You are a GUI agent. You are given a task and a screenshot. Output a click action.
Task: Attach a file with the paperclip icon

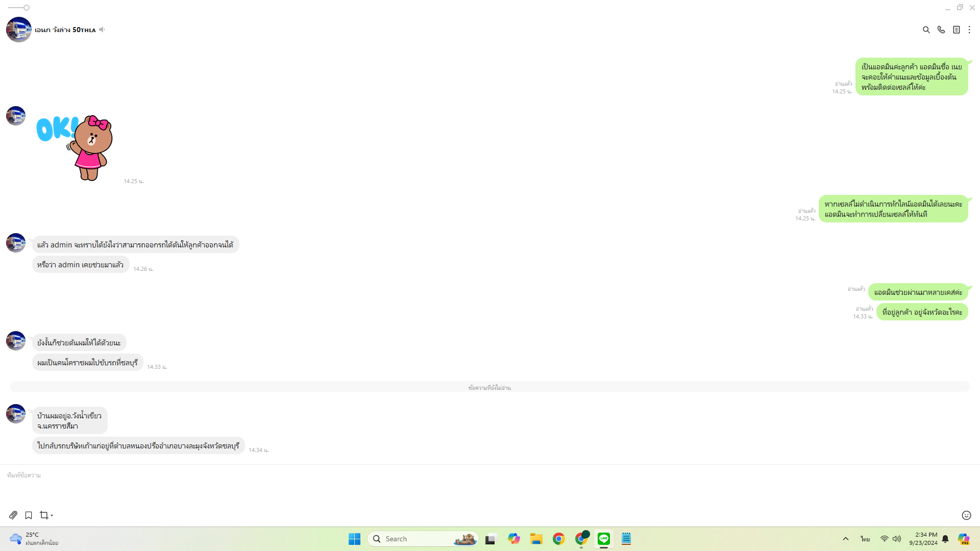[13, 515]
